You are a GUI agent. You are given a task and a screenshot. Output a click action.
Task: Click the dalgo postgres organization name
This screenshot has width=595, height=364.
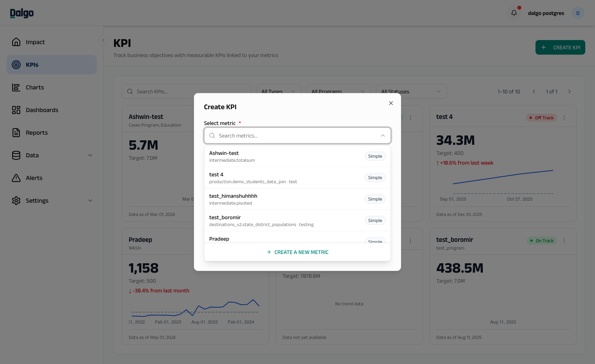(546, 13)
